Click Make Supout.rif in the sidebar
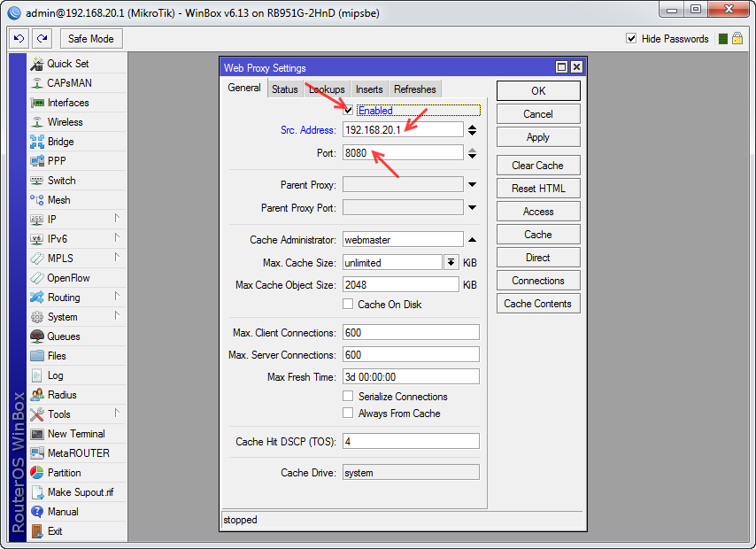The height and width of the screenshot is (549, 756). click(x=77, y=492)
